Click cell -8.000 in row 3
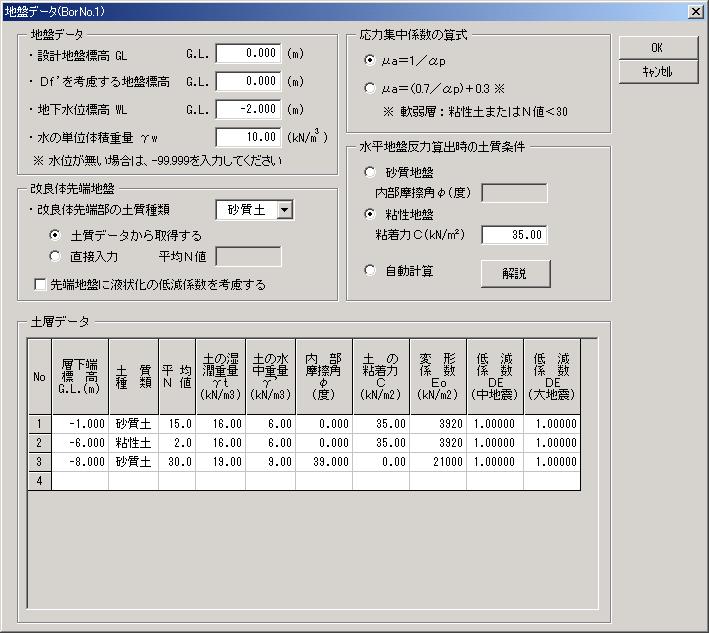The width and height of the screenshot is (709, 633). click(x=80, y=462)
